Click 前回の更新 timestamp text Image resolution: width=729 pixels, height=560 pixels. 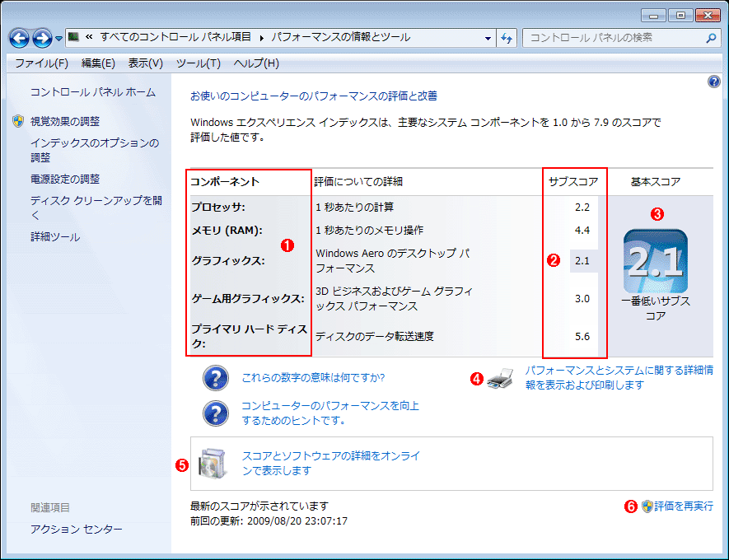pyautogui.click(x=269, y=521)
